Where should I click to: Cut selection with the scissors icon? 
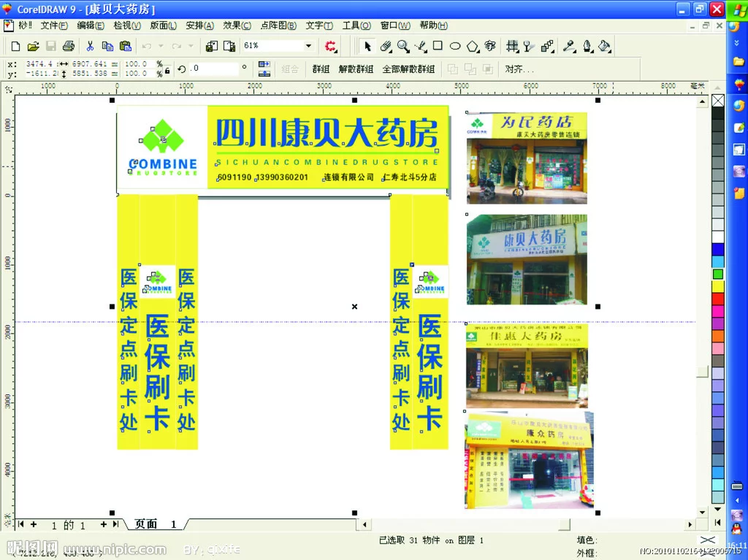[90, 46]
